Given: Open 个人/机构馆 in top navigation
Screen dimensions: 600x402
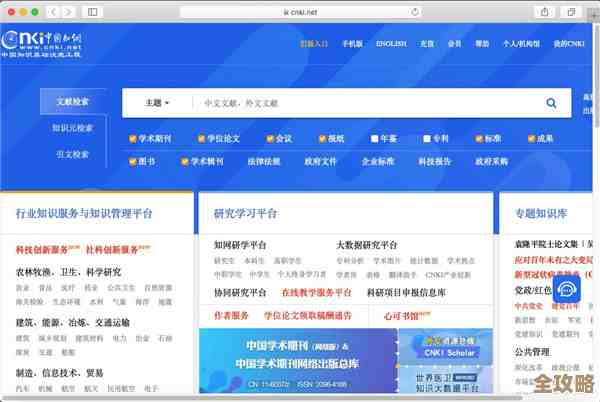Looking at the screenshot, I should (x=521, y=44).
